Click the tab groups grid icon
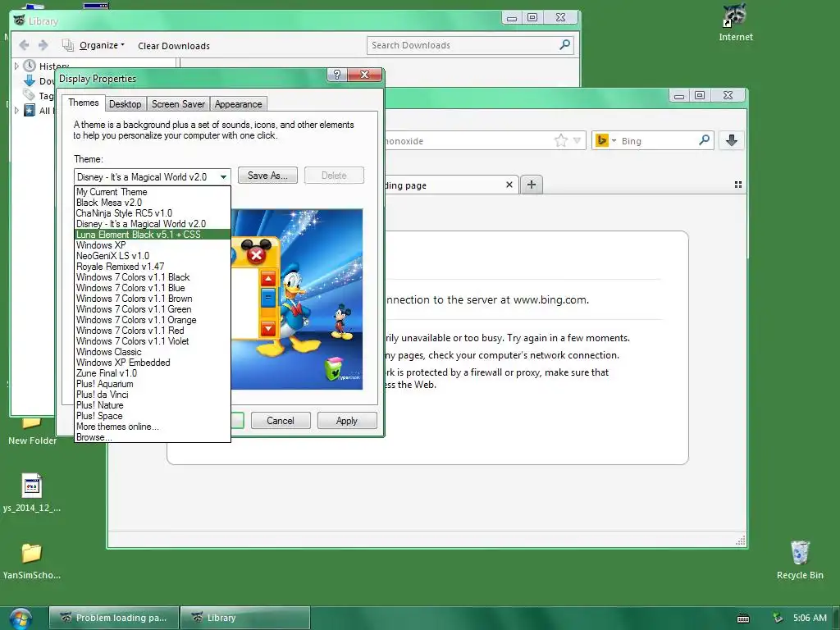 [x=738, y=185]
